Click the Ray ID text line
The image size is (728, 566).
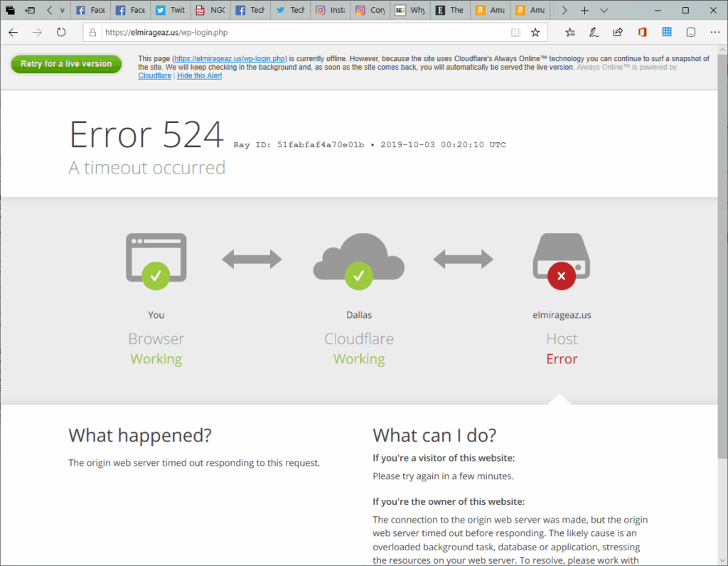coord(370,145)
